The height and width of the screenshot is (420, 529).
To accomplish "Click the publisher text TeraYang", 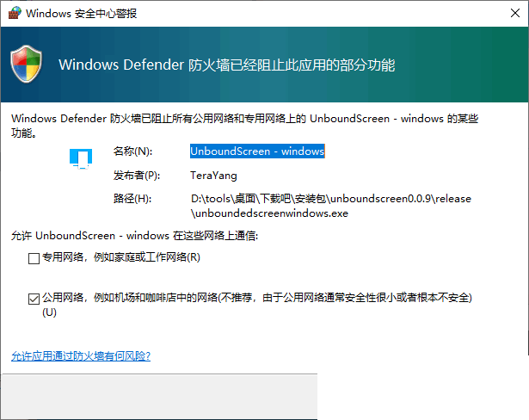I will 213,176.
